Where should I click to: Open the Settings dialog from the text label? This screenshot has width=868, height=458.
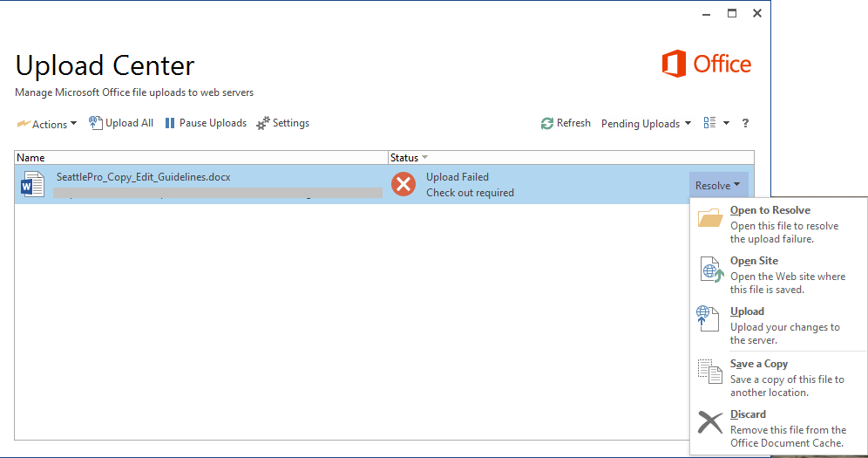coord(291,123)
